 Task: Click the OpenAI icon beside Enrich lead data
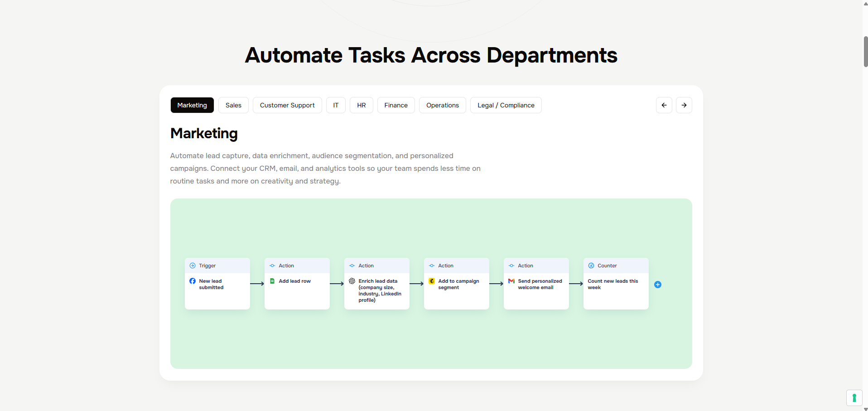click(352, 281)
